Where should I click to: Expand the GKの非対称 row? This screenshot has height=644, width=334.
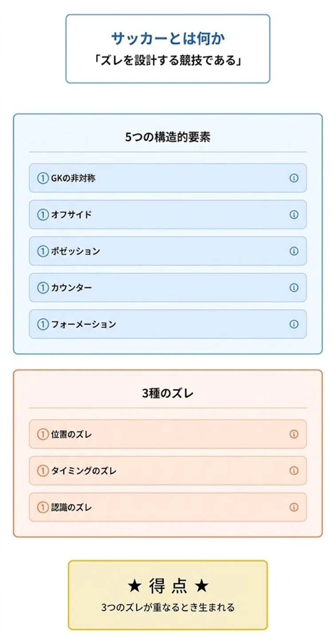tap(168, 178)
